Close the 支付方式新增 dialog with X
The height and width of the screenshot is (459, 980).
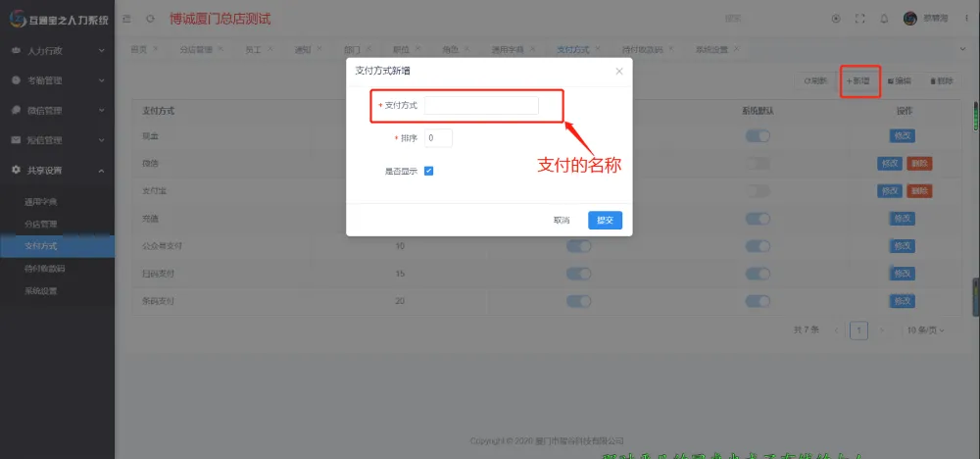[x=618, y=72]
